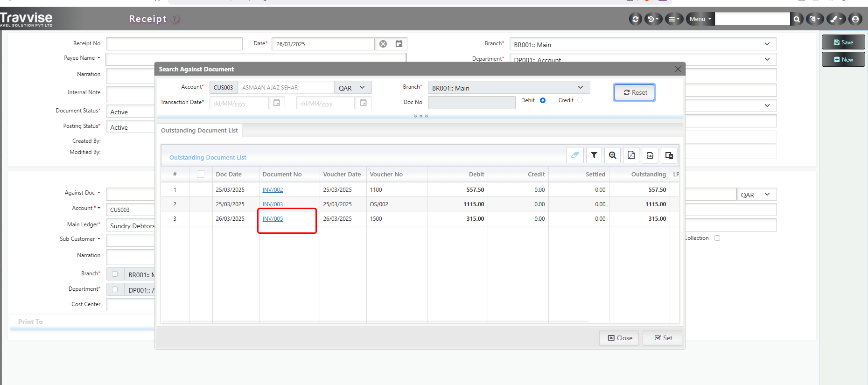Click the Close button in dialog
Viewport: 868px width, 385px height.
[x=620, y=338]
